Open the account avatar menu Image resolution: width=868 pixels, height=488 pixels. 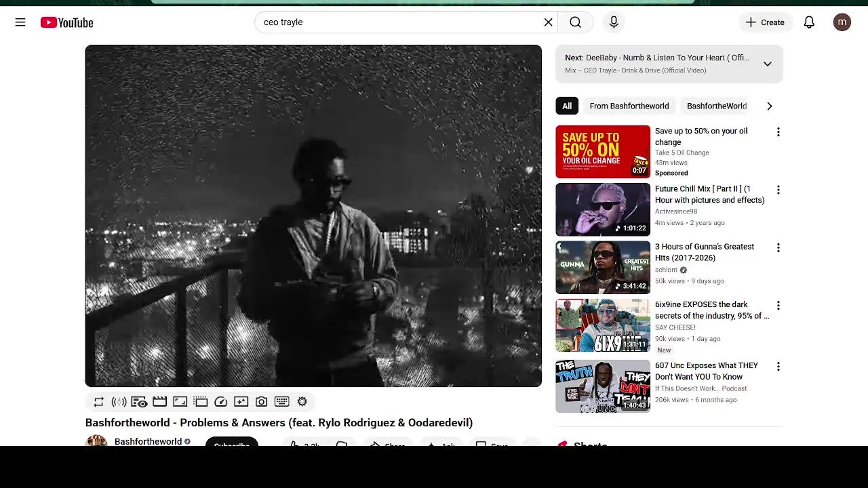(842, 22)
